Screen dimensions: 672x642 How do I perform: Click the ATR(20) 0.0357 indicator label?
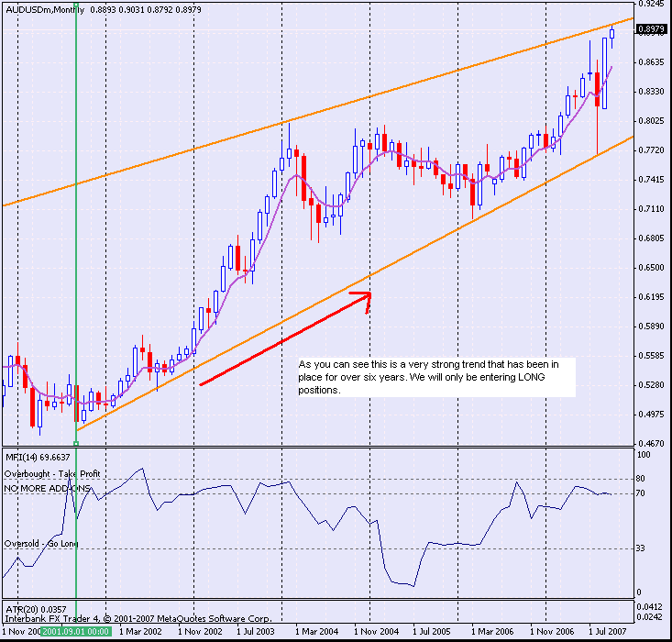click(36, 609)
